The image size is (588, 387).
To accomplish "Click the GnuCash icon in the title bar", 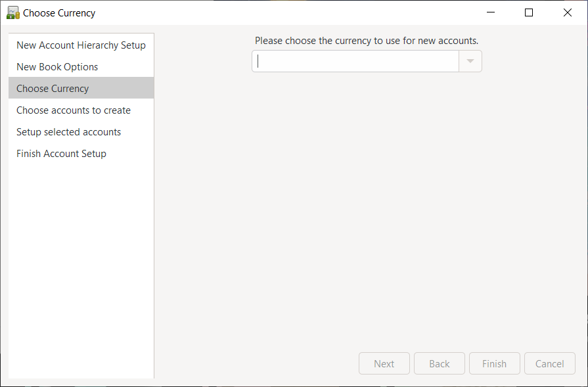I will click(x=12, y=12).
